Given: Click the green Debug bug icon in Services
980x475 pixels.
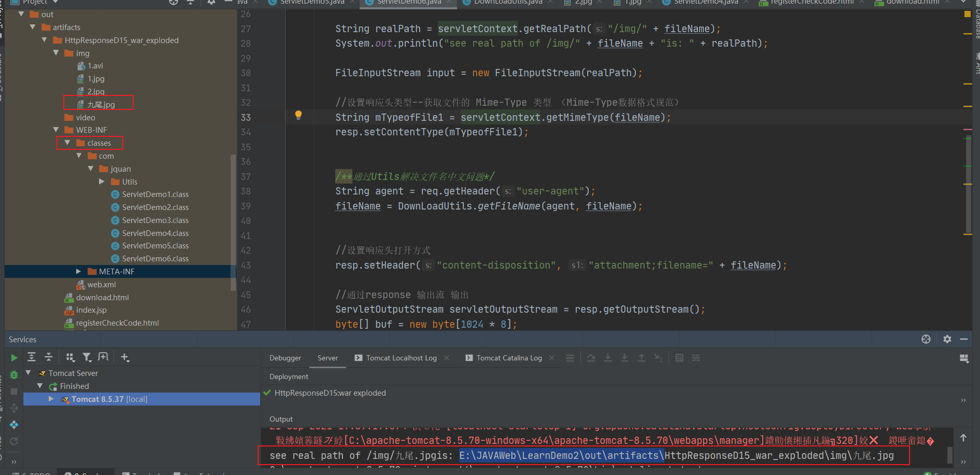Looking at the screenshot, I should pos(14,374).
